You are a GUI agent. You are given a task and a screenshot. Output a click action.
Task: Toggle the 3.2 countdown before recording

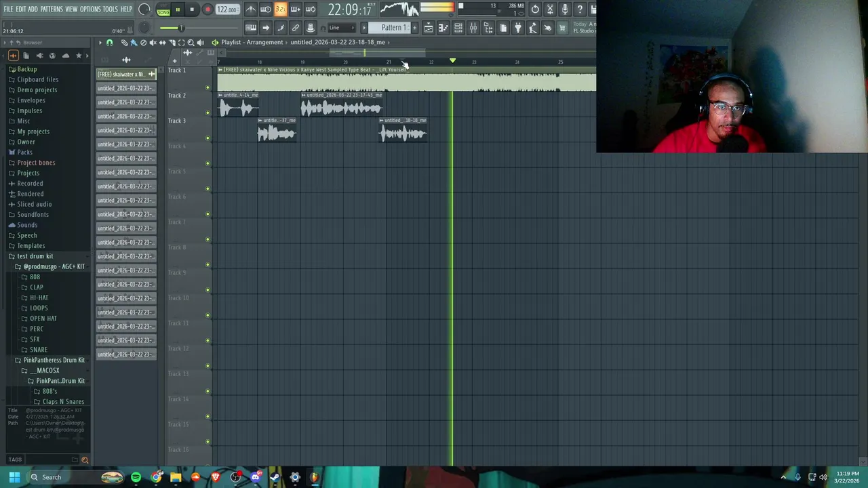click(280, 9)
